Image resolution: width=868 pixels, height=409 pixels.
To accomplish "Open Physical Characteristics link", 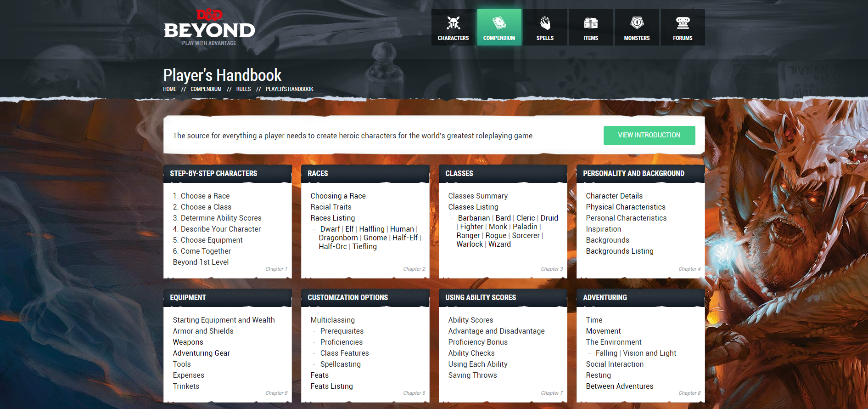I will [626, 207].
